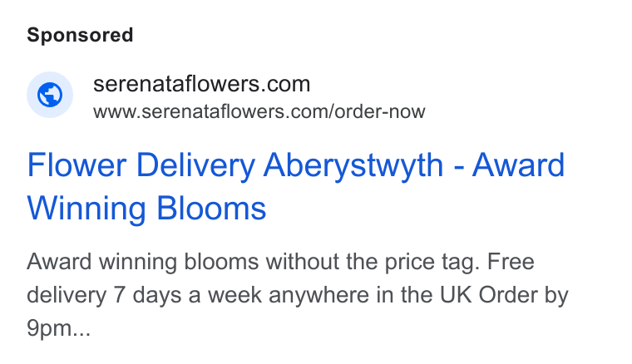Click the Sponsored label

[80, 35]
